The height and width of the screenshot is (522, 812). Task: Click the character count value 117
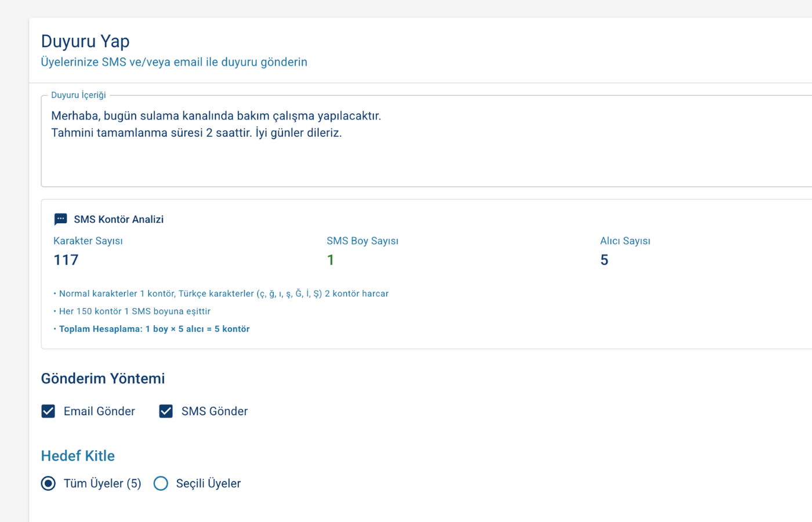point(66,260)
